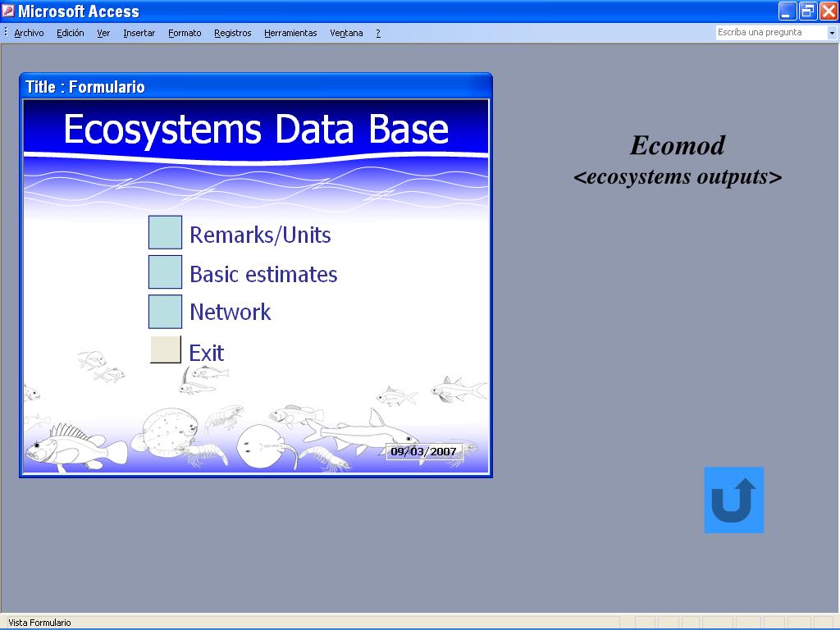Click the menu bar grip handle left of Archivo
Image resolution: width=840 pixels, height=630 pixels.
(x=6, y=33)
